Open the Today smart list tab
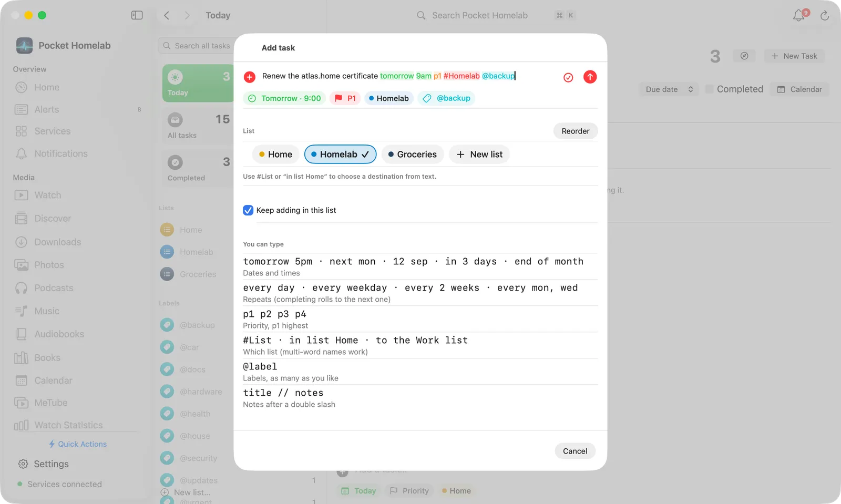The width and height of the screenshot is (841, 504). click(x=198, y=83)
